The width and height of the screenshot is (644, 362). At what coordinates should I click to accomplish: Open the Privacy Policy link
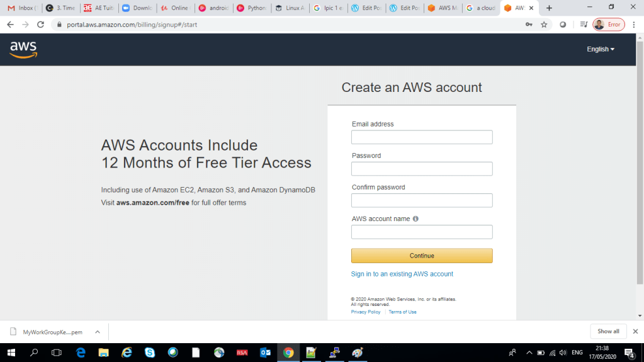tap(366, 312)
